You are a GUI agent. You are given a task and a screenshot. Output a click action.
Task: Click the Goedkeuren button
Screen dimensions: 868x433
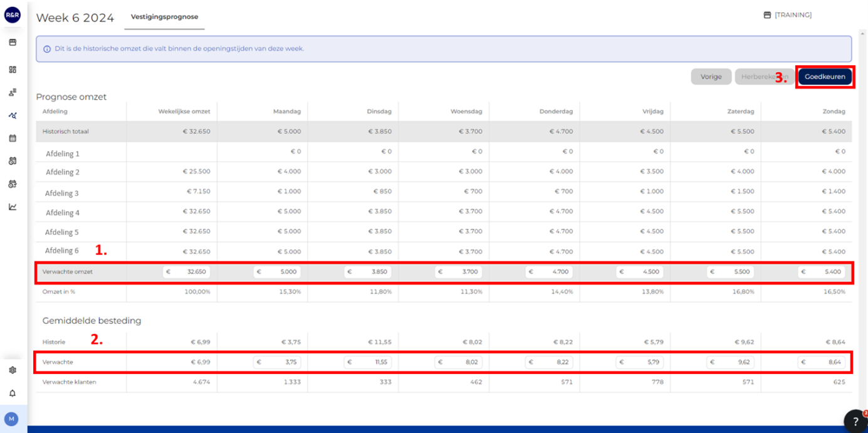coord(825,77)
